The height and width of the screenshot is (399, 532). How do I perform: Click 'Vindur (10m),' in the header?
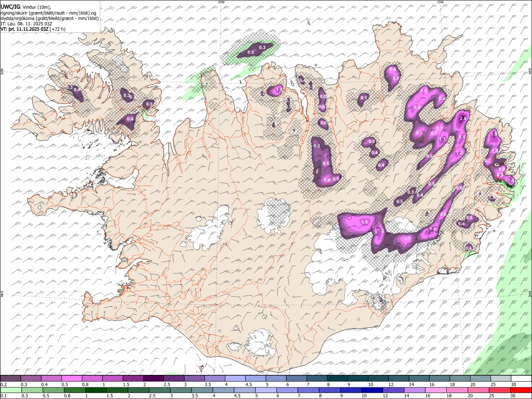tap(36, 7)
